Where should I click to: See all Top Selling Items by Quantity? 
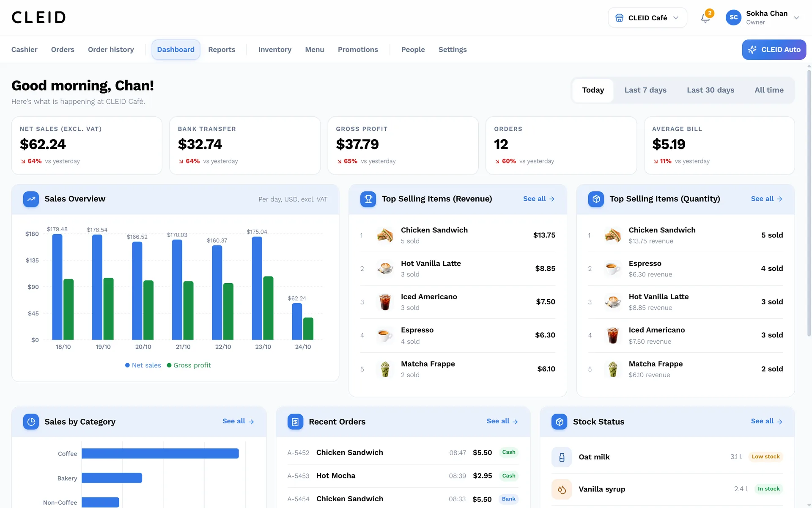point(767,199)
